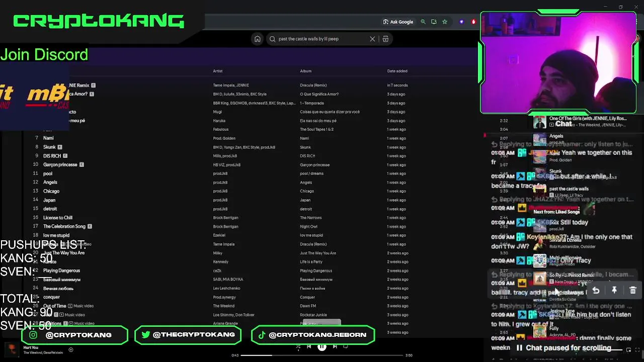Open artist 'Tame Impala, JENNIE' in the first row
This screenshot has width=644, height=362.
(x=231, y=85)
